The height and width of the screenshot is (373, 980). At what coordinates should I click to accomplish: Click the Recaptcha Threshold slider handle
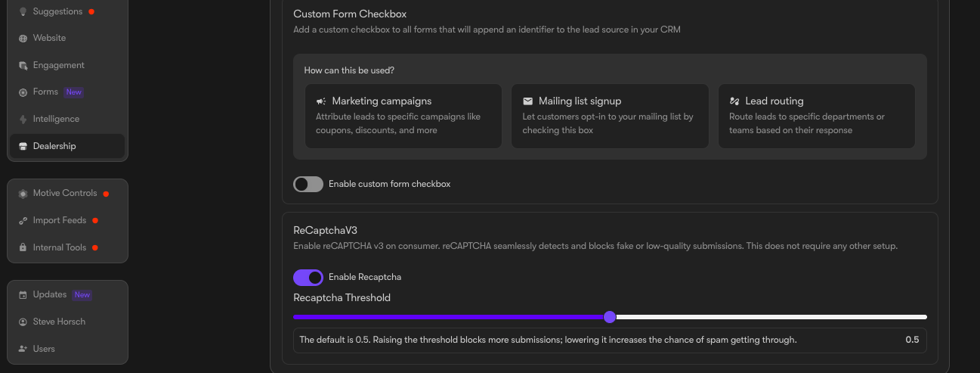click(x=610, y=317)
